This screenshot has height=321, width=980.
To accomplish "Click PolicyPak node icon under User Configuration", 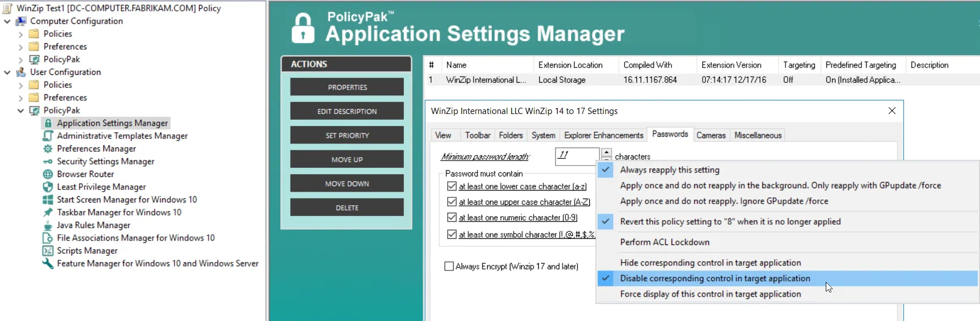I will tap(34, 110).
